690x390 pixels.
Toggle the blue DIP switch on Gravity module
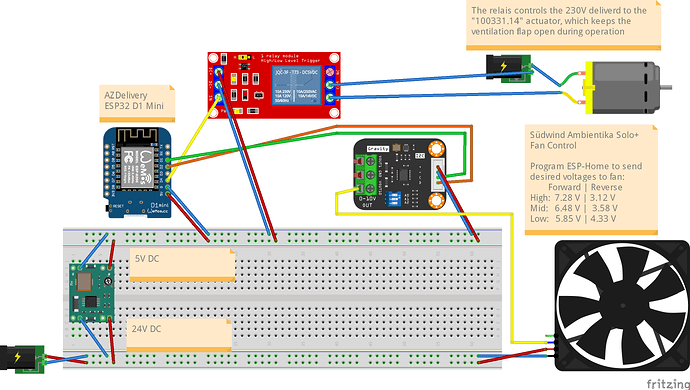click(393, 199)
